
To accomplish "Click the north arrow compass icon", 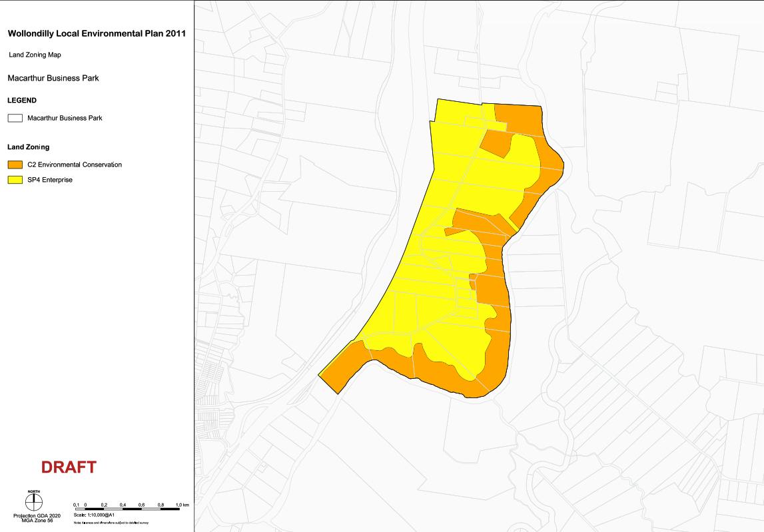I will coord(33,501).
